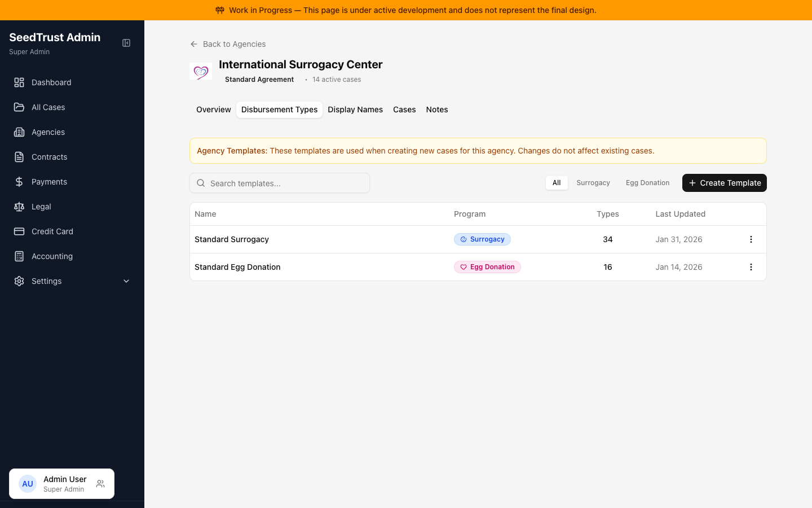Click the back arrow icon
This screenshot has height=508, width=812.
pyautogui.click(x=194, y=44)
